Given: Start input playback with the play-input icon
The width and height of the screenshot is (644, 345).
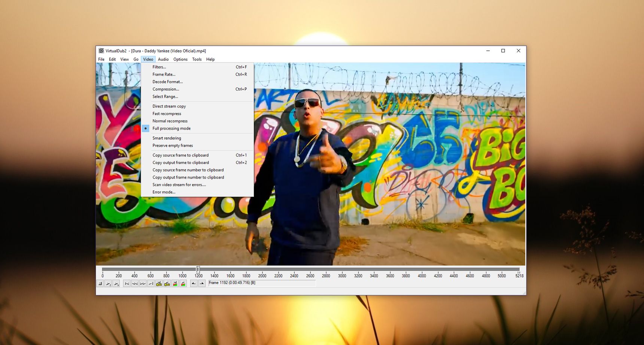Looking at the screenshot, I should (108, 284).
